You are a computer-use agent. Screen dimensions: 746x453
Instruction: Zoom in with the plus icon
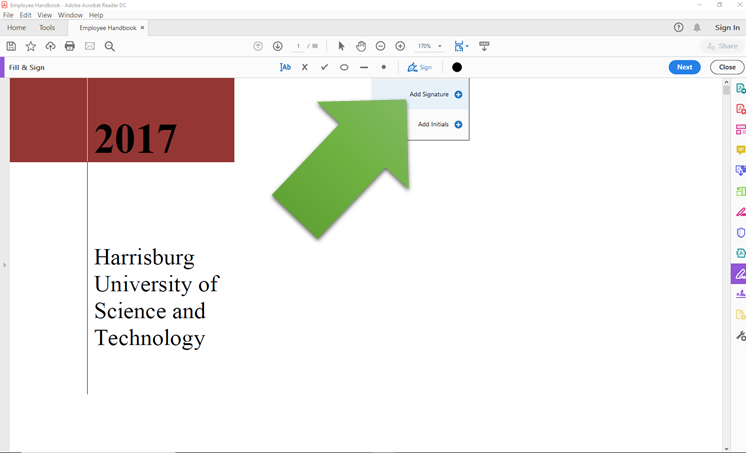click(x=400, y=46)
